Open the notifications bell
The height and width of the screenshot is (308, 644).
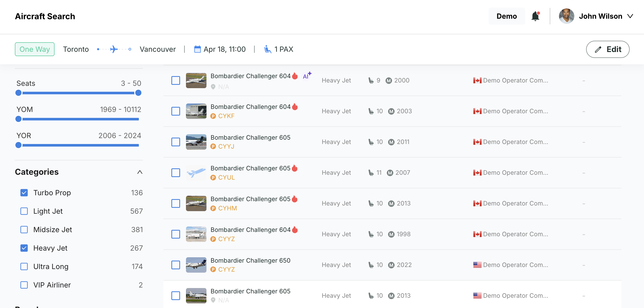coord(535,16)
